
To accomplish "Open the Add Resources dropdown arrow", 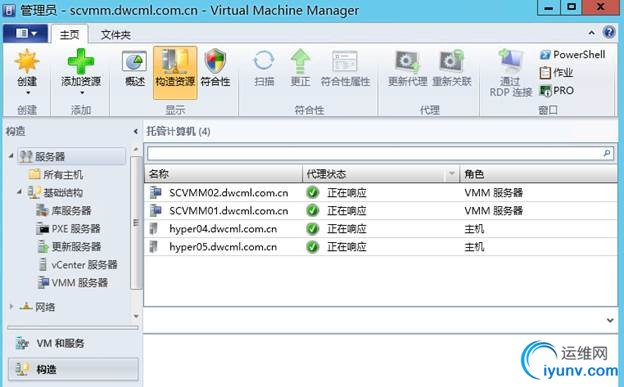I will click(x=82, y=93).
